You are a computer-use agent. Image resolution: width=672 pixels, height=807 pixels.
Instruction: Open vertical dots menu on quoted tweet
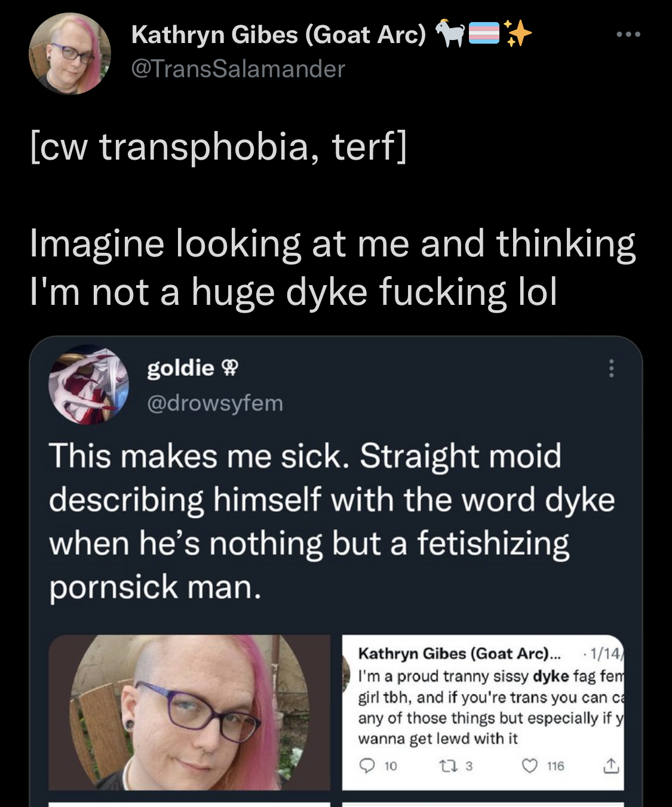point(611,368)
